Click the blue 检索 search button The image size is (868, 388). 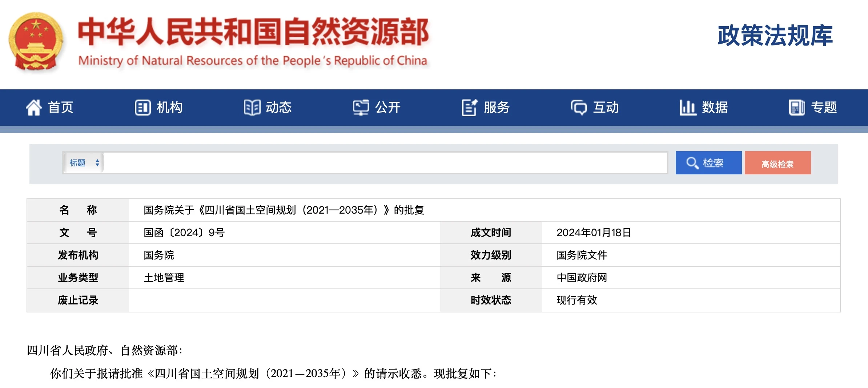click(708, 163)
